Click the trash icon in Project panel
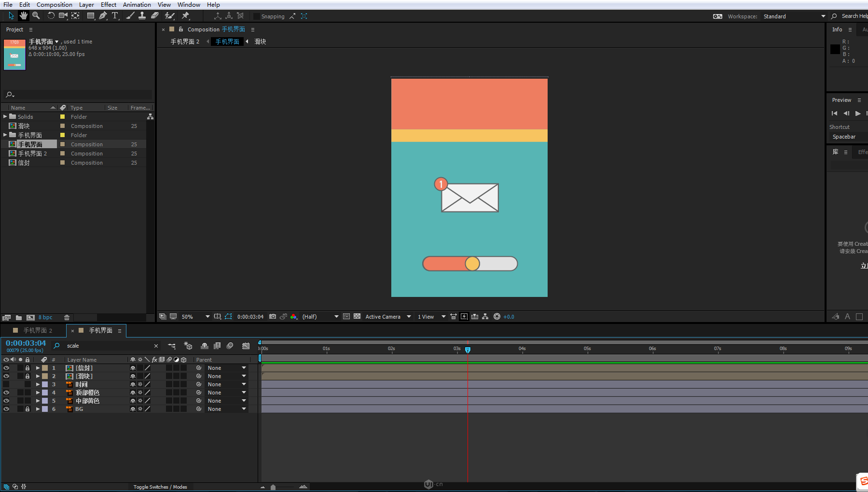The width and height of the screenshot is (868, 492). pyautogui.click(x=67, y=318)
